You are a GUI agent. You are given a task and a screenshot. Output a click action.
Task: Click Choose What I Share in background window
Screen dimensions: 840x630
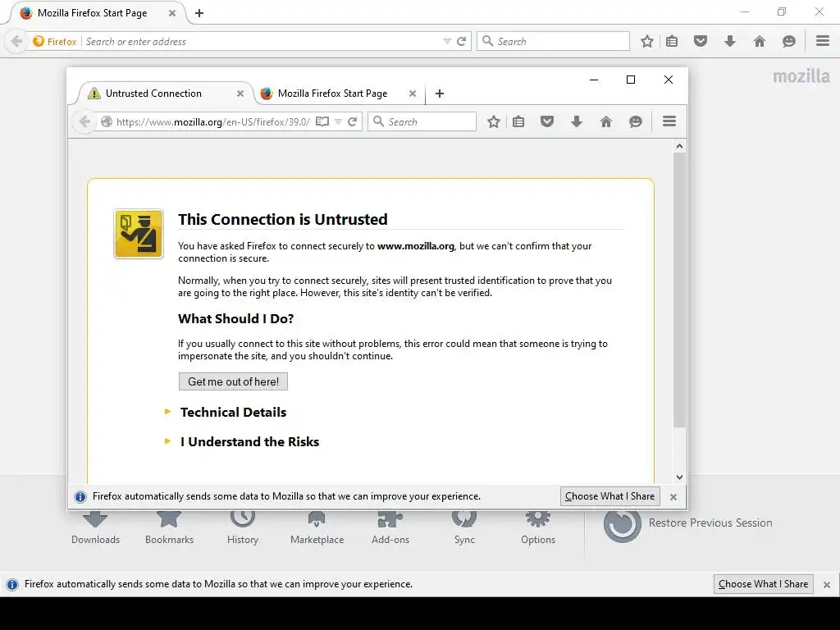pyautogui.click(x=763, y=584)
